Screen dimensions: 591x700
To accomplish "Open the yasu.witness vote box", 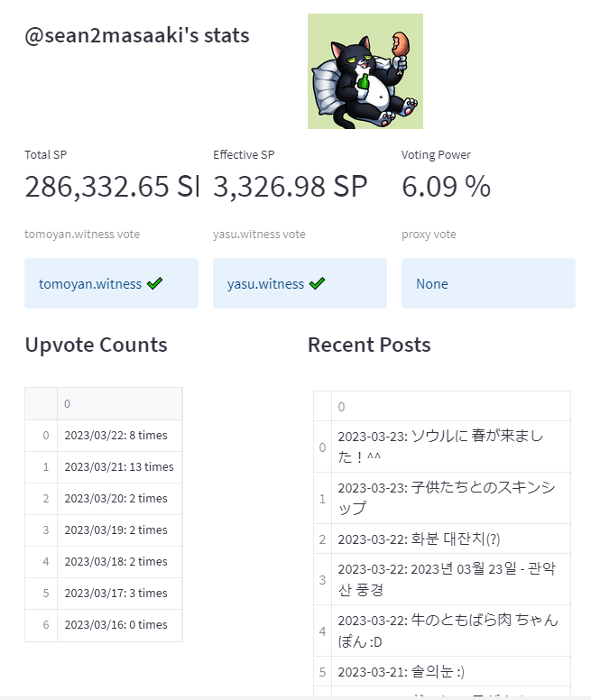I will [x=300, y=283].
